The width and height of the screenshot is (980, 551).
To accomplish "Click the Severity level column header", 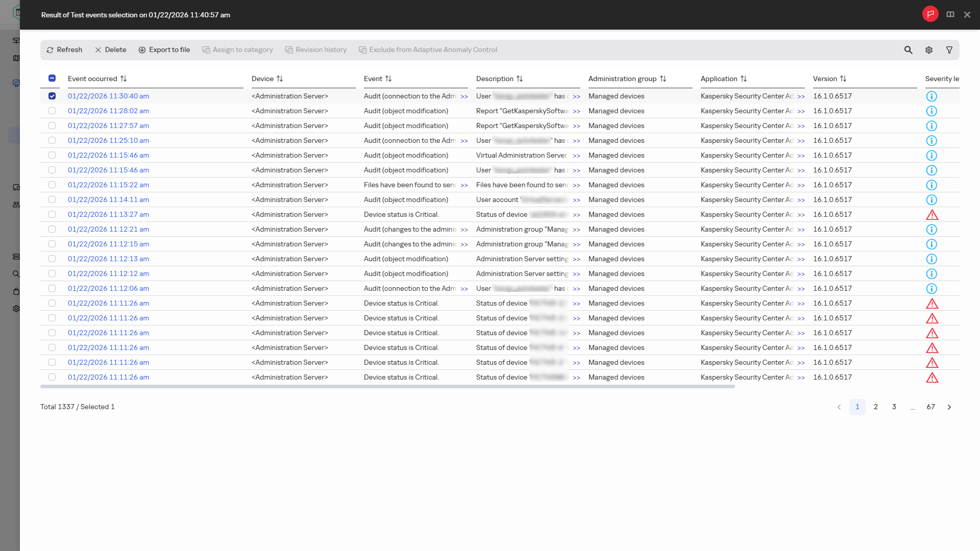I will [x=942, y=79].
